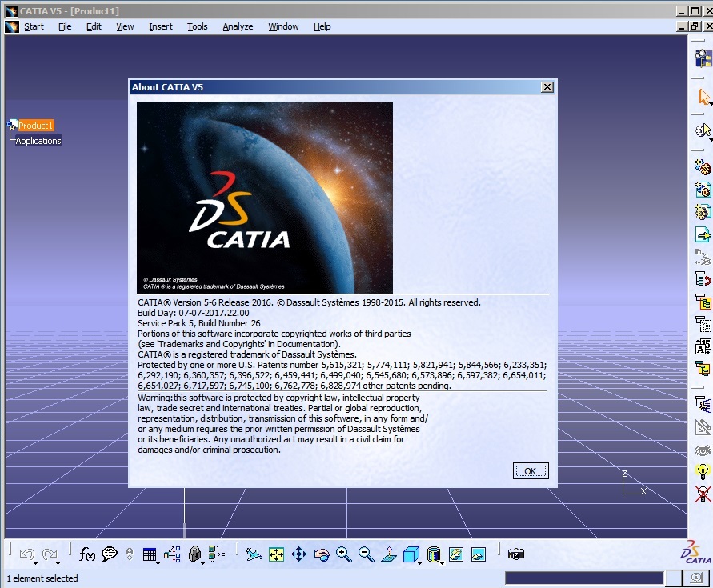Click the compass axis in the viewport
This screenshot has width=713, height=588.
point(634,483)
